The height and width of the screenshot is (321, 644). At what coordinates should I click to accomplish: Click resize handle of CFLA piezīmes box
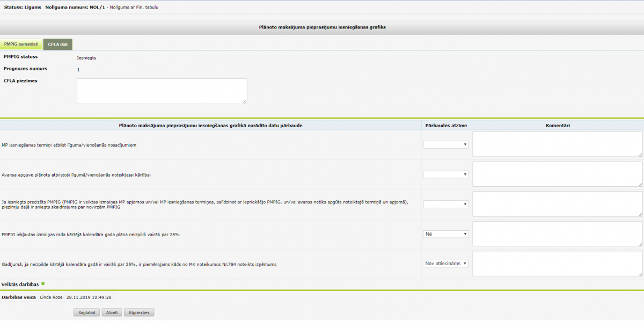(x=245, y=101)
